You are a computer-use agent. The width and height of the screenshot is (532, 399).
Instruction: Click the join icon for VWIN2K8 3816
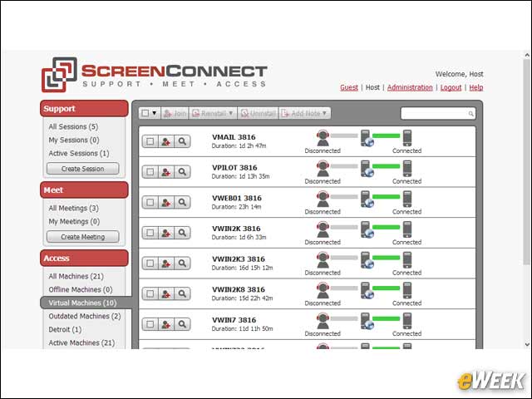(x=166, y=293)
